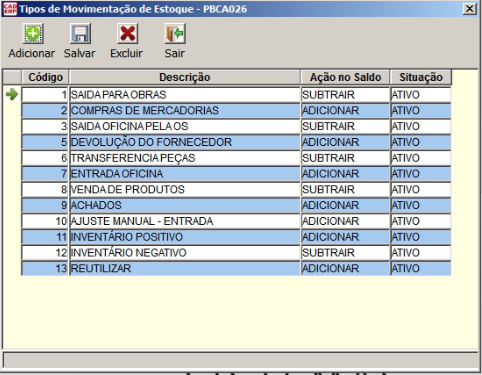482x375 pixels.
Task: Click ATIVO in AJUSTE MANUAL - ENTRADA row
Action: click(x=421, y=221)
